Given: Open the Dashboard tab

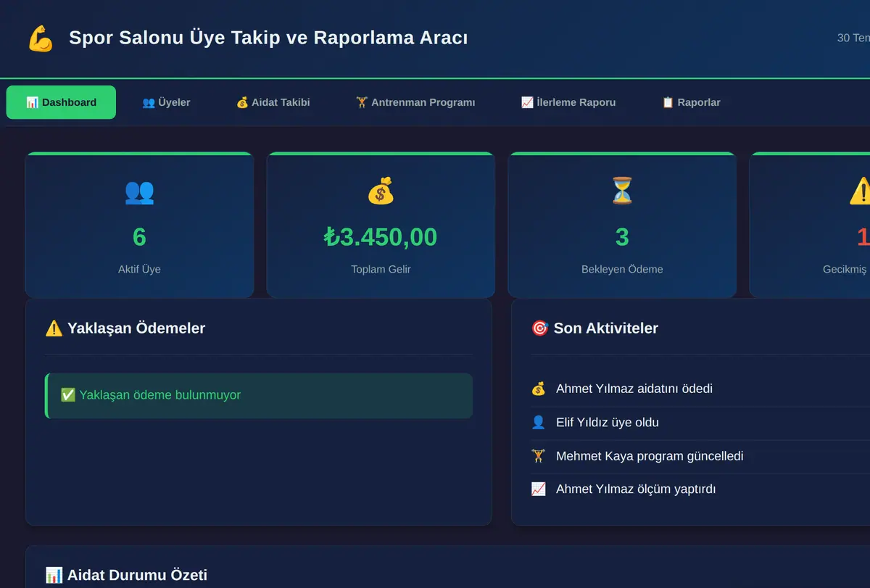Looking at the screenshot, I should 61,102.
